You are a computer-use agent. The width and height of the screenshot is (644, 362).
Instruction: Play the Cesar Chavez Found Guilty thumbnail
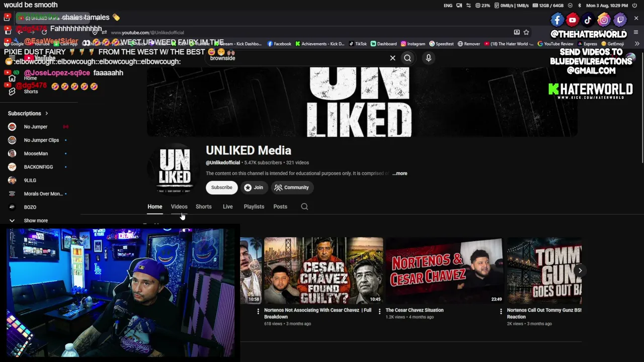(324, 270)
